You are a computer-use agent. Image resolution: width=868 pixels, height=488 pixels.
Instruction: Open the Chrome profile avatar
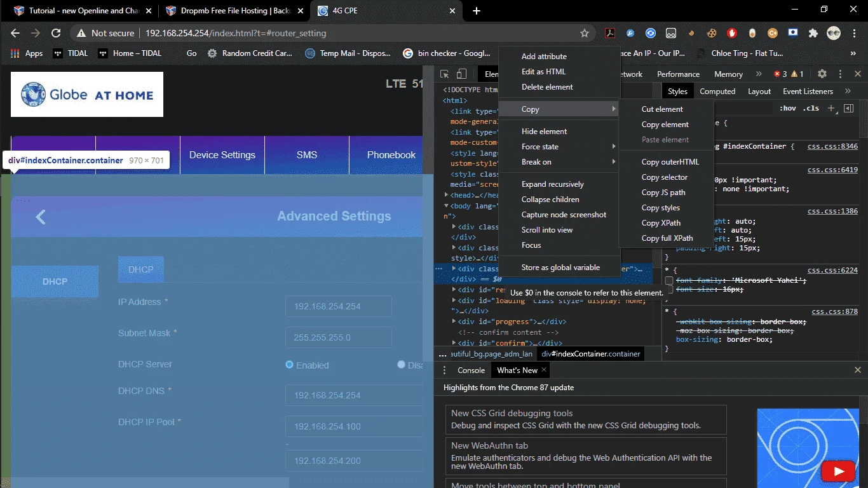[x=834, y=33]
